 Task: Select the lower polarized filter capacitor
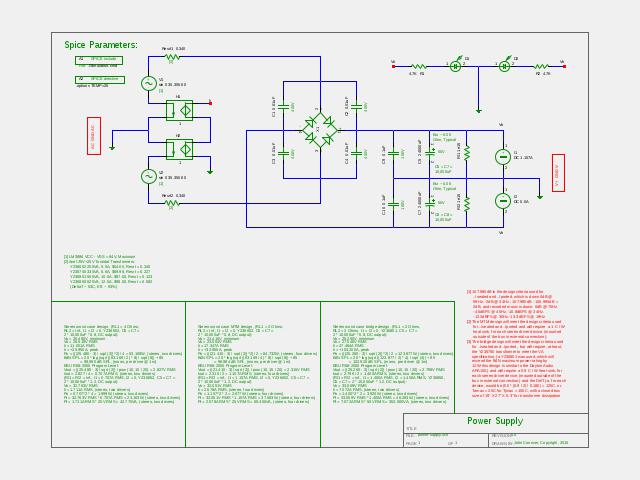430,203
